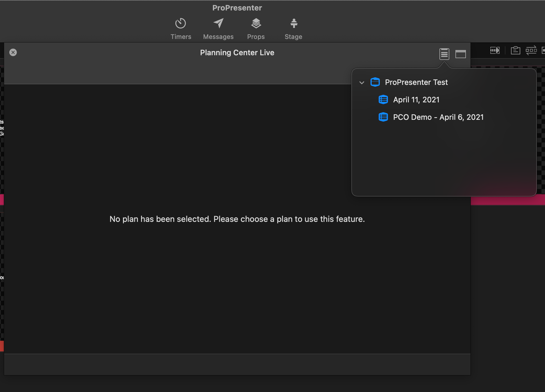Click the plan icon beside PCO Demo
Viewport: 545px width, 392px height.
click(383, 117)
